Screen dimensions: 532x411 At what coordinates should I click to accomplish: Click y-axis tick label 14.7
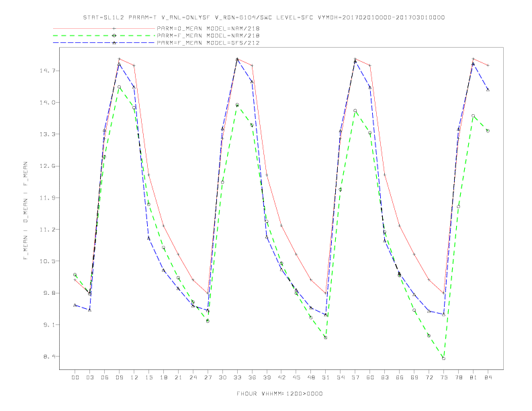[46, 71]
